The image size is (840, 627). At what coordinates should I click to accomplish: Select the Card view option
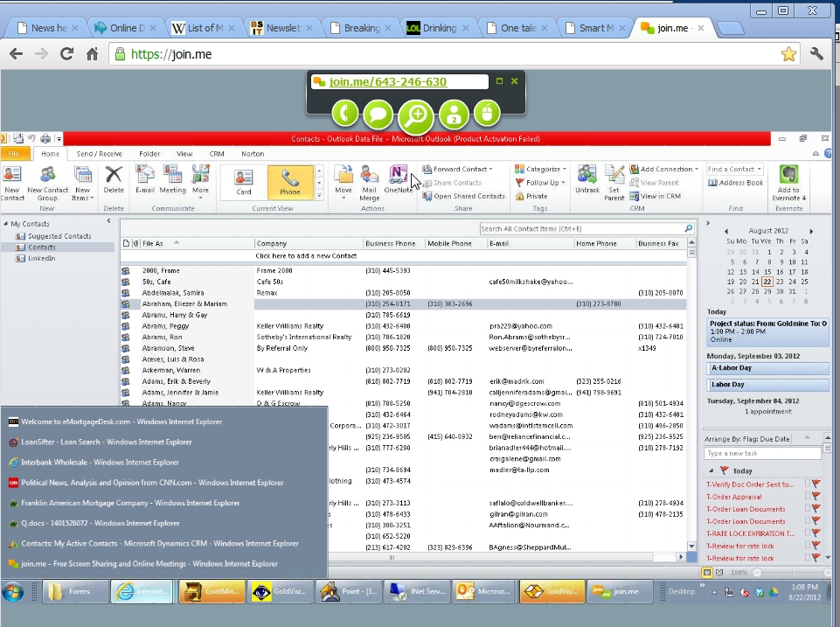244,182
